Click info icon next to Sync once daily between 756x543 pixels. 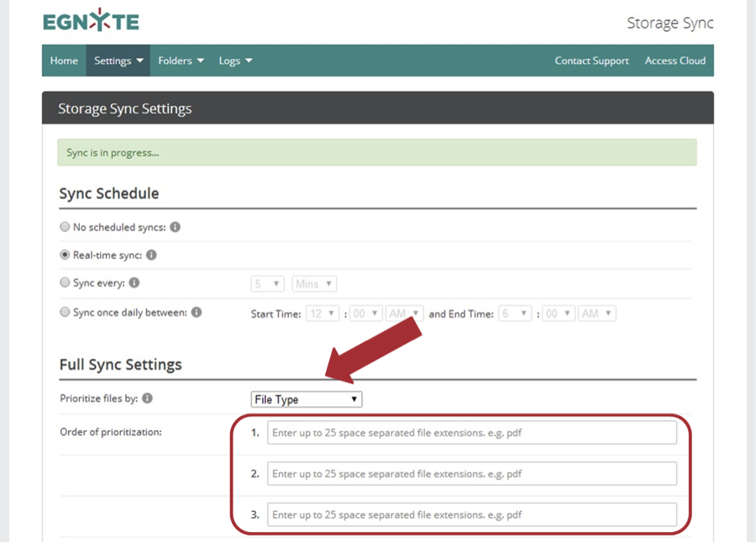coord(197,312)
